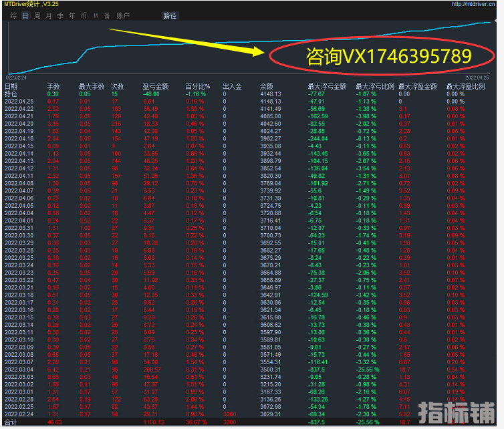Open the 备 notes tab
504x429 pixels.
pyautogui.click(x=106, y=15)
